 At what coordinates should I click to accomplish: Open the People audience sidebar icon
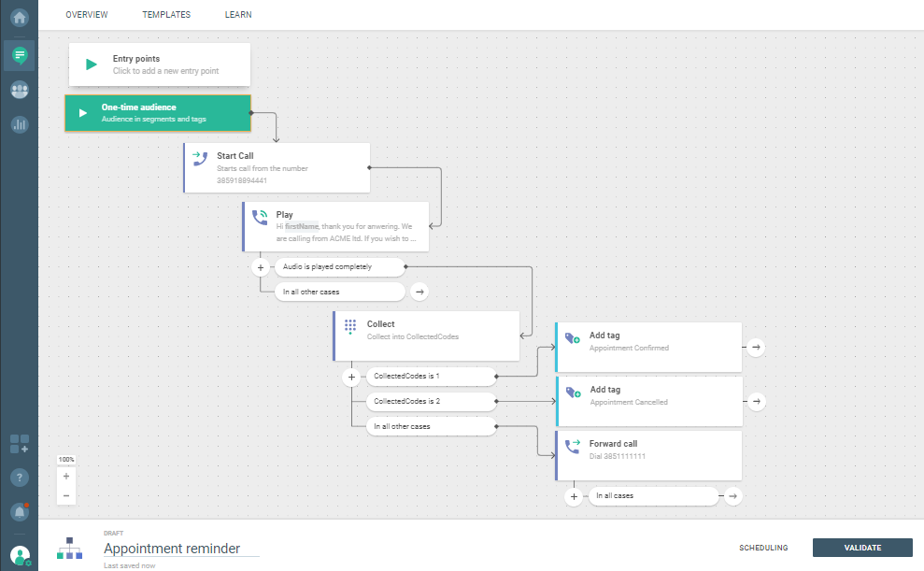coord(19,90)
